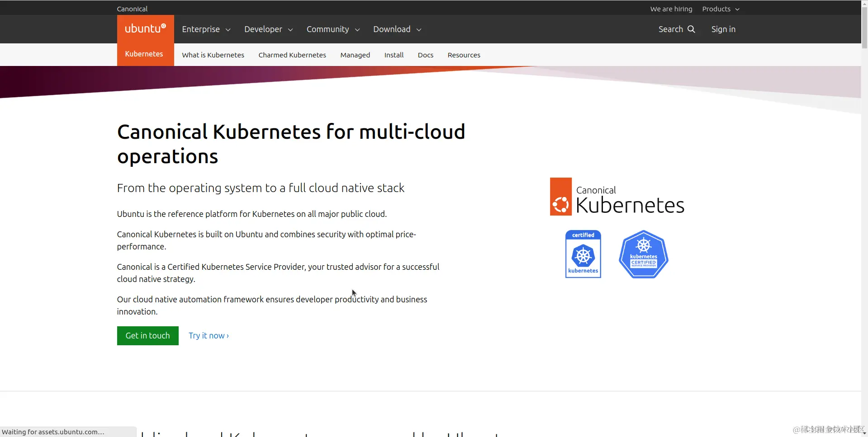Viewport: 868px width, 437px height.
Task: Open the Resources tab
Action: point(464,55)
